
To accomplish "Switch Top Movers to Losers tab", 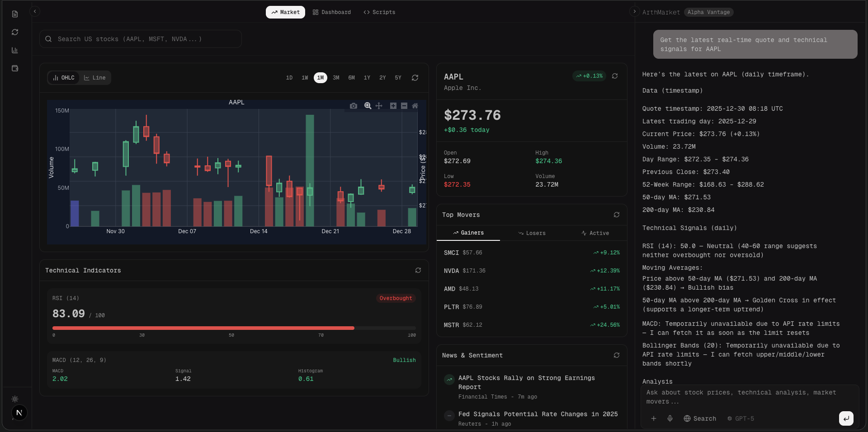I will [532, 233].
